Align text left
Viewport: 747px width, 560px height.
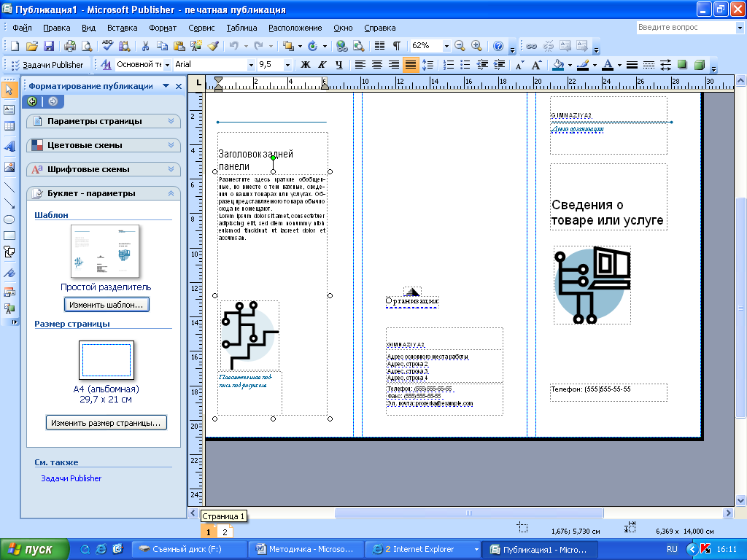tap(360, 65)
